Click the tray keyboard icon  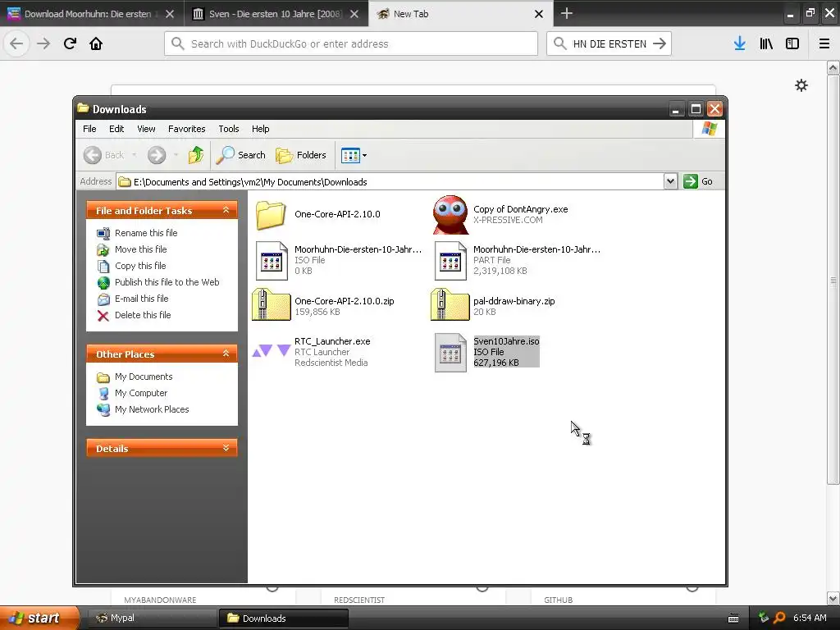(733, 619)
